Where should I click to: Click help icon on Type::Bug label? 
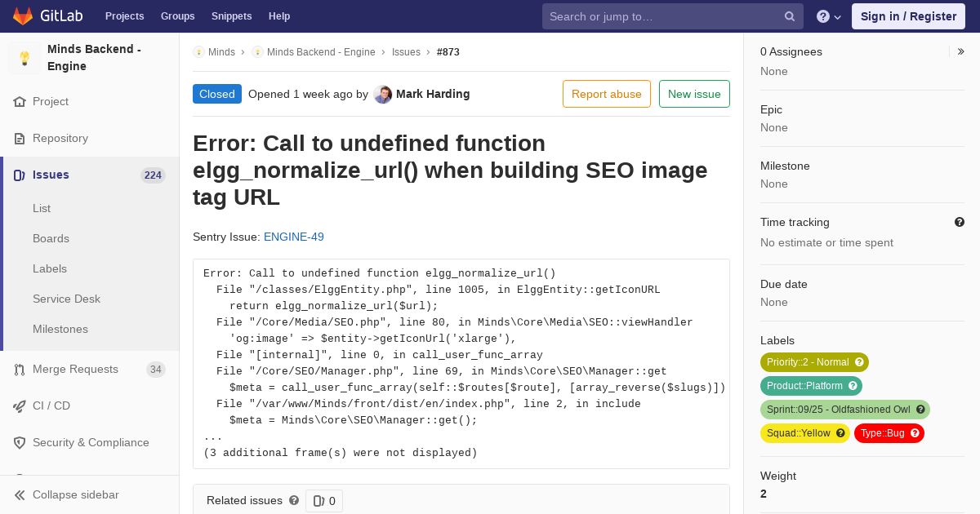915,433
